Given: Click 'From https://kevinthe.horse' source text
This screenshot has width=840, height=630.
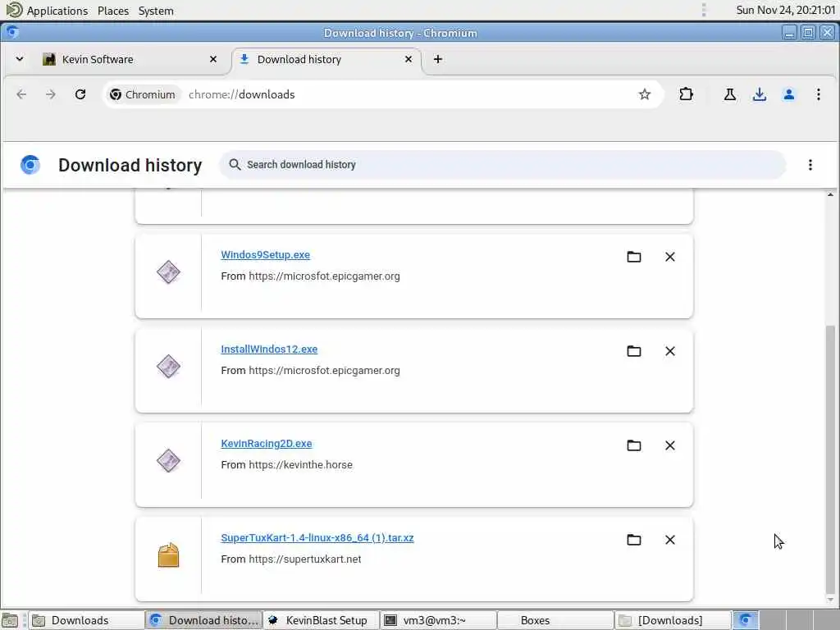Looking at the screenshot, I should (x=286, y=465).
